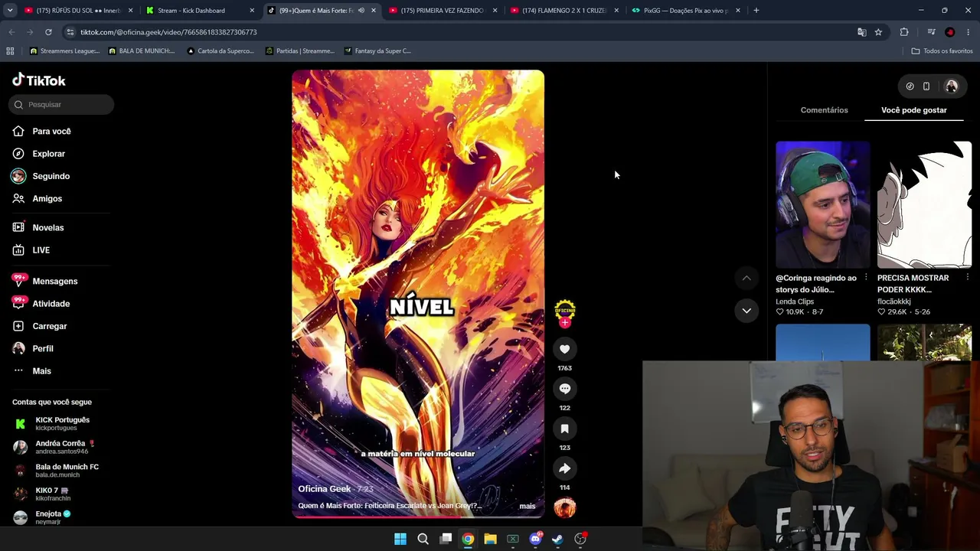
Task: Go back to the previous page
Action: [11, 32]
